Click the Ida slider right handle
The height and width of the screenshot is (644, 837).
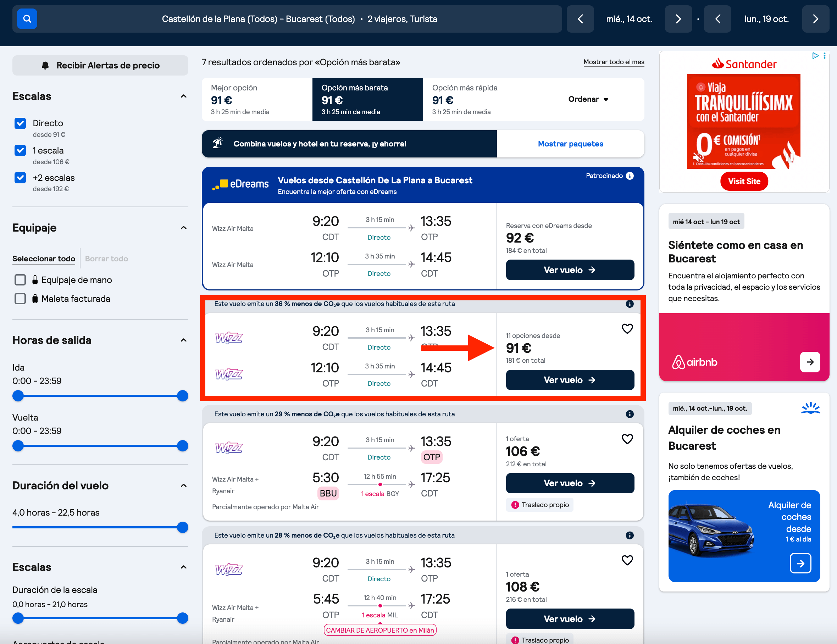click(x=183, y=396)
